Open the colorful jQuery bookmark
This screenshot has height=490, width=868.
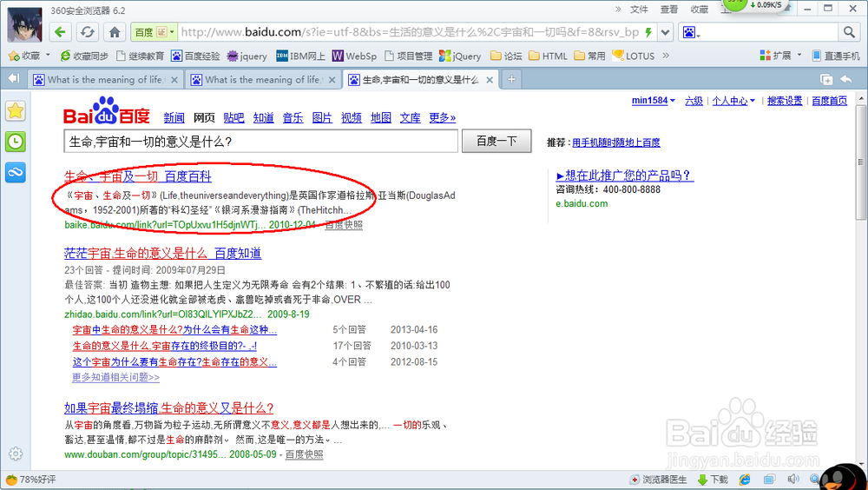[x=460, y=56]
